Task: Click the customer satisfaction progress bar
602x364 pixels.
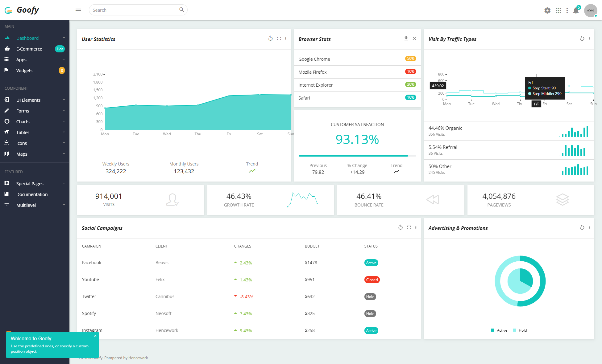Action: pos(357,156)
